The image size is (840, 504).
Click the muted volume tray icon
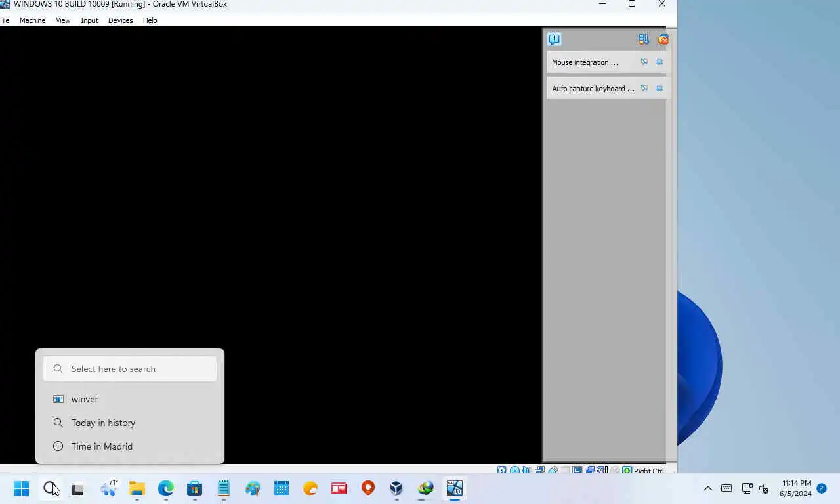[764, 488]
